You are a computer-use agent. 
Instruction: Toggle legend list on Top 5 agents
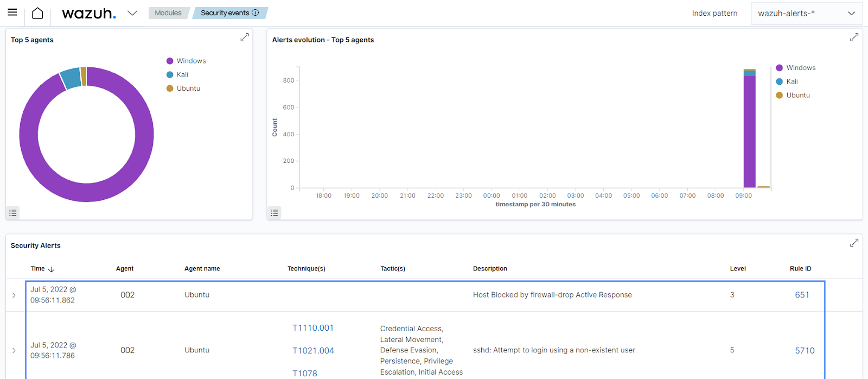[13, 213]
